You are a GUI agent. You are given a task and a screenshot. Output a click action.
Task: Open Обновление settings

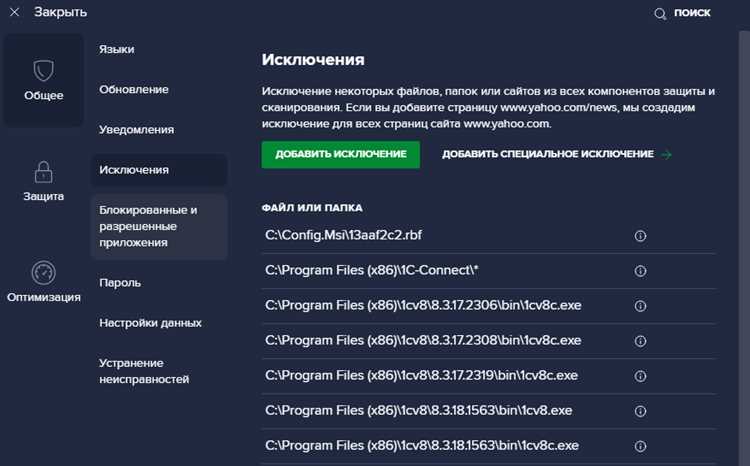pos(134,89)
